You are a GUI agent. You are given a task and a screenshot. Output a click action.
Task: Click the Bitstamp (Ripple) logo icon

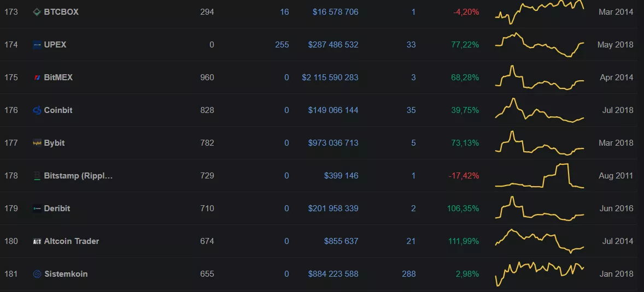(37, 176)
